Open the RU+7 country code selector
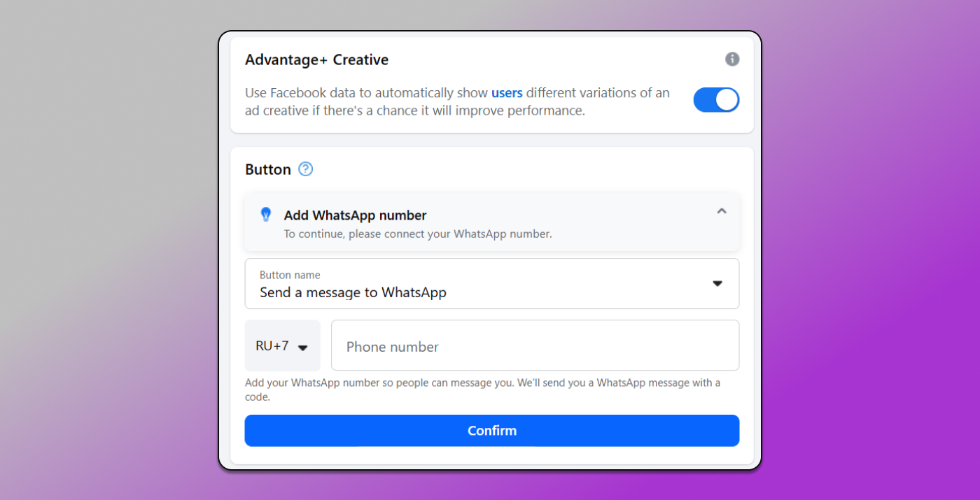The height and width of the screenshot is (500, 980). [x=282, y=346]
